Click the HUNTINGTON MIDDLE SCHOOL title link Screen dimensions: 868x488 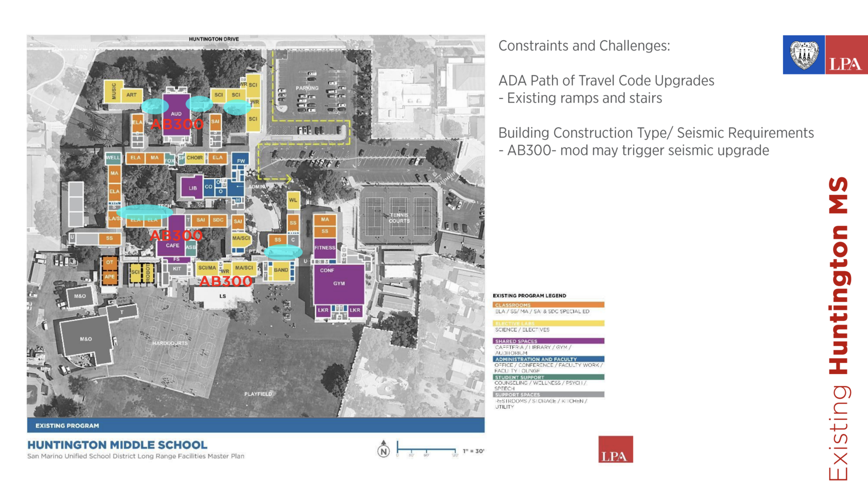(117, 445)
